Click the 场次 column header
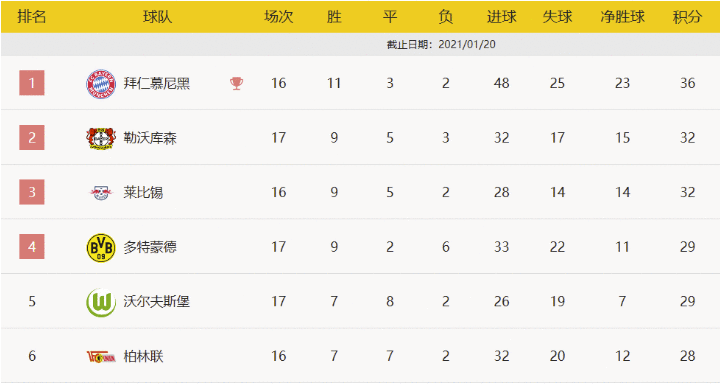720x385 pixels. pyautogui.click(x=279, y=17)
